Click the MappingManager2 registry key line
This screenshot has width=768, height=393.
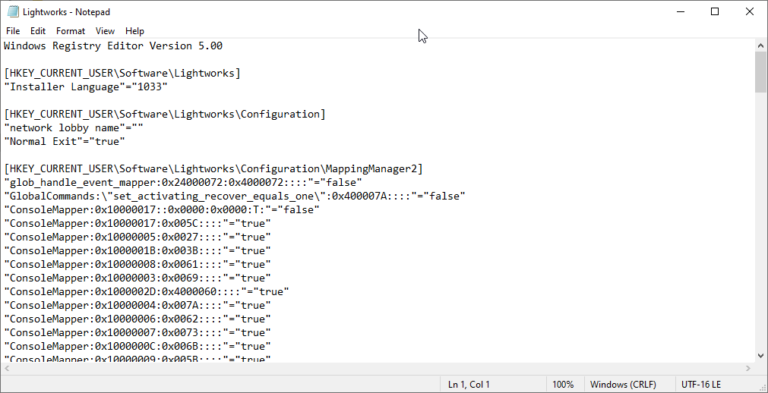point(213,169)
